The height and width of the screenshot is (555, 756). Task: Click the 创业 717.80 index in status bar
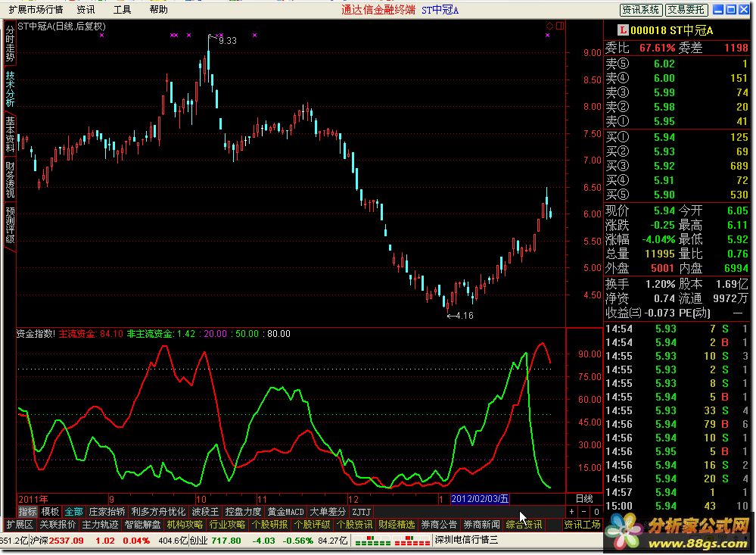(x=216, y=541)
